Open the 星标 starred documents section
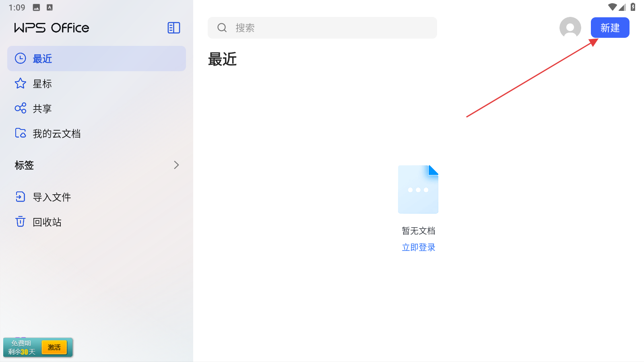Screen dimensions: 644x362 tap(97, 84)
